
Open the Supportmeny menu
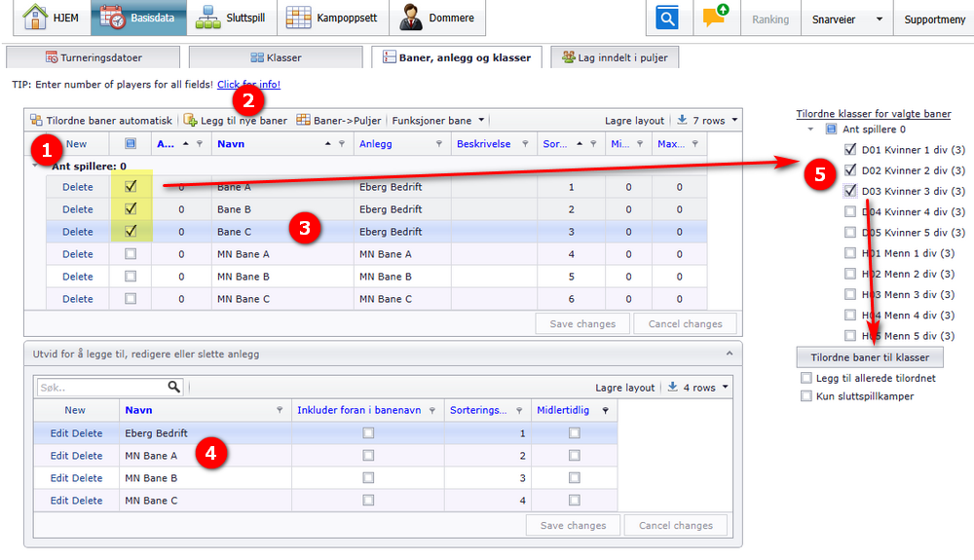point(934,19)
